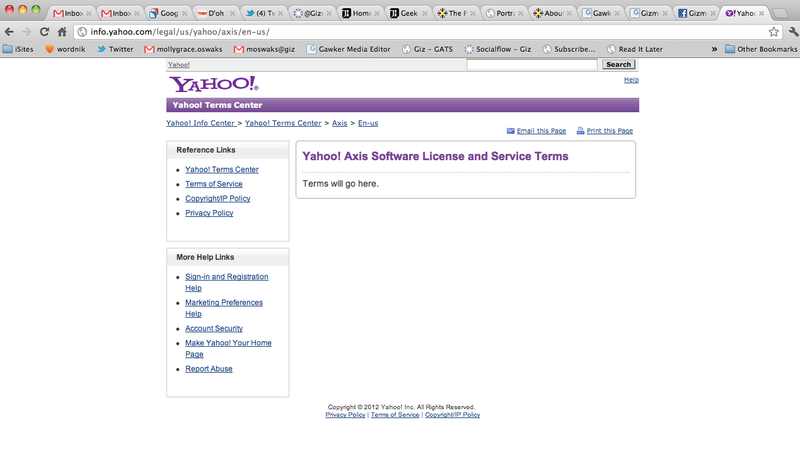Open the Read It Later bookmark
The height and width of the screenshot is (466, 800).
[635, 49]
